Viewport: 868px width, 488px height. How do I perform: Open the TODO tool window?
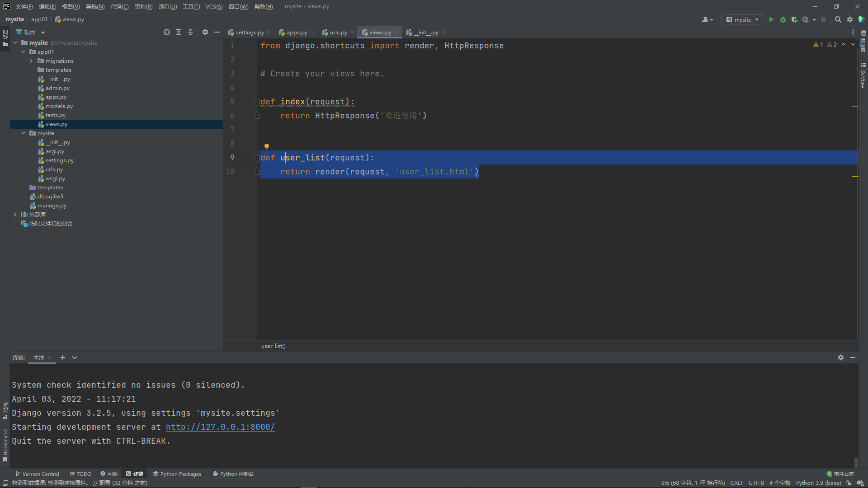point(80,474)
